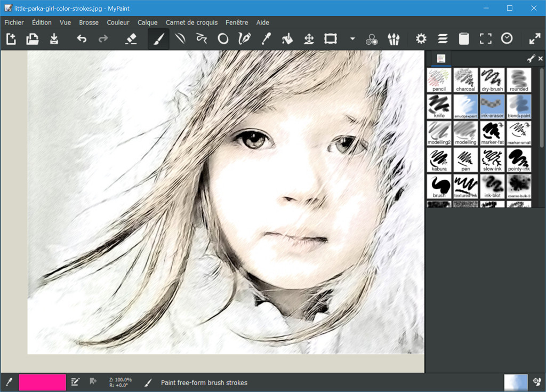Select the ellipse drawing tool

pyautogui.click(x=223, y=39)
